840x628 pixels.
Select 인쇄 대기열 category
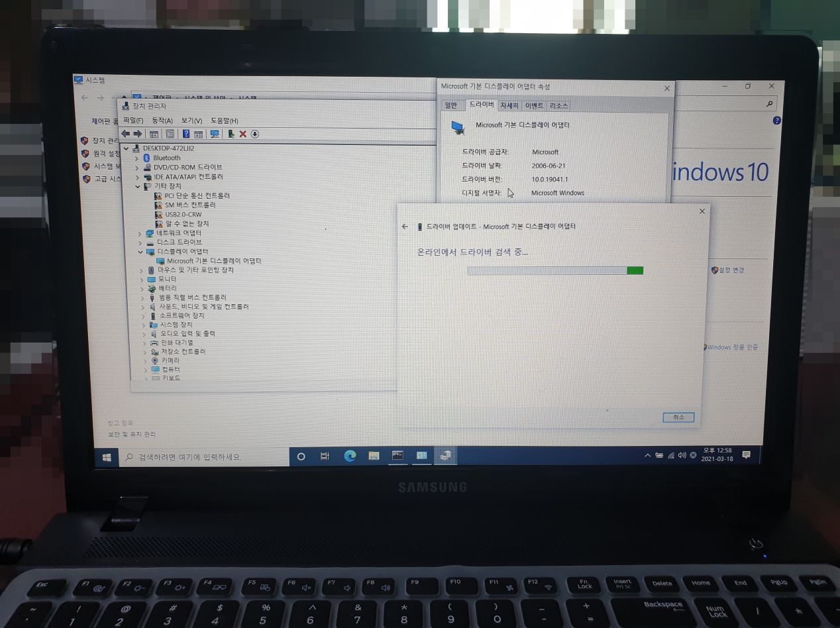[x=177, y=343]
